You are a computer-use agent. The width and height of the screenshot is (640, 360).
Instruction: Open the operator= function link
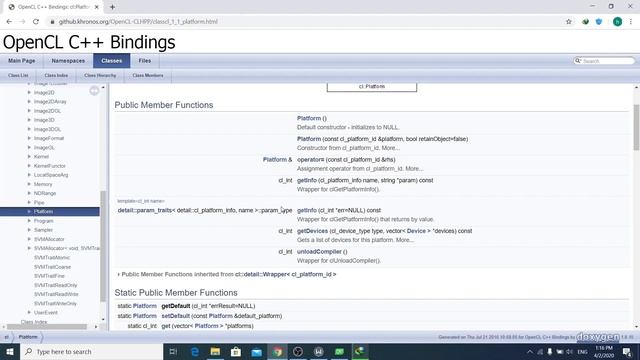pos(311,160)
